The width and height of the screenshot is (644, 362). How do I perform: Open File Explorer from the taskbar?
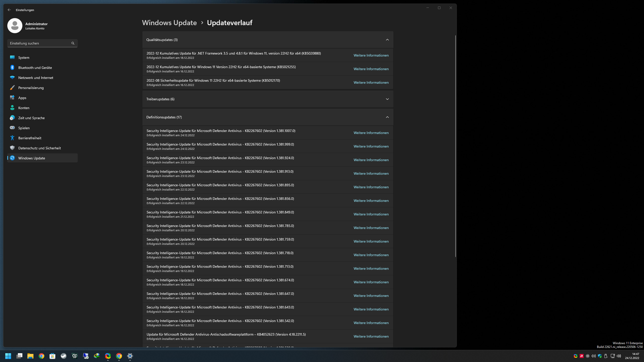pos(30,356)
